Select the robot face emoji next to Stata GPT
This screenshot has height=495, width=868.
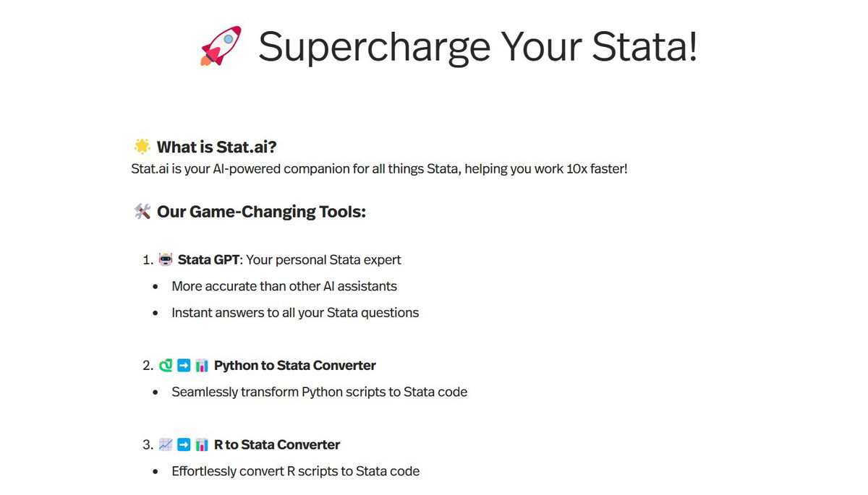point(166,259)
